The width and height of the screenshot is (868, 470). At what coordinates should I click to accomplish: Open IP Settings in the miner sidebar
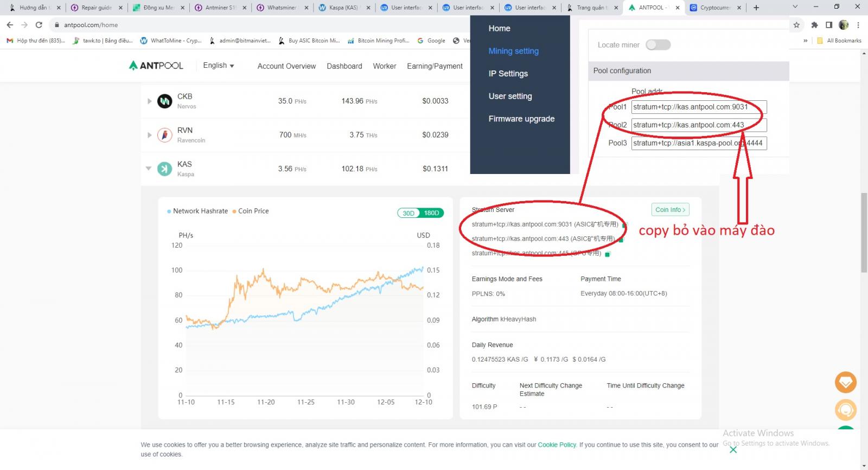pyautogui.click(x=508, y=74)
